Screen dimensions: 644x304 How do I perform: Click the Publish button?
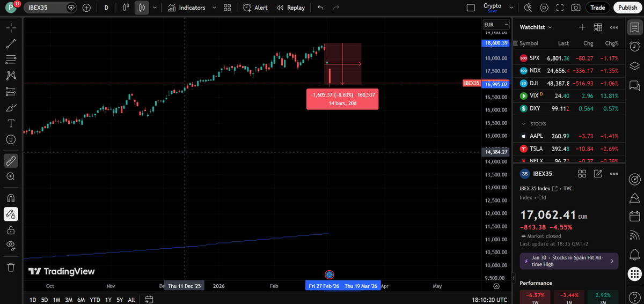pyautogui.click(x=627, y=8)
